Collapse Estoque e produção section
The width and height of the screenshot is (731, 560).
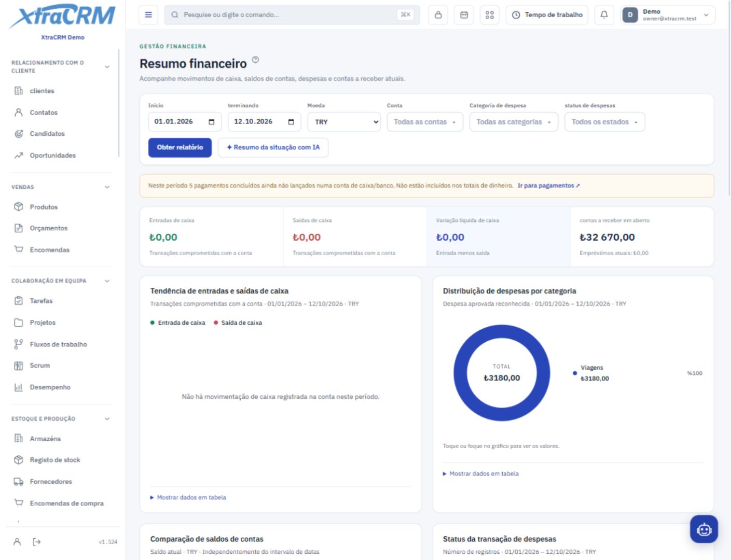tap(61, 419)
